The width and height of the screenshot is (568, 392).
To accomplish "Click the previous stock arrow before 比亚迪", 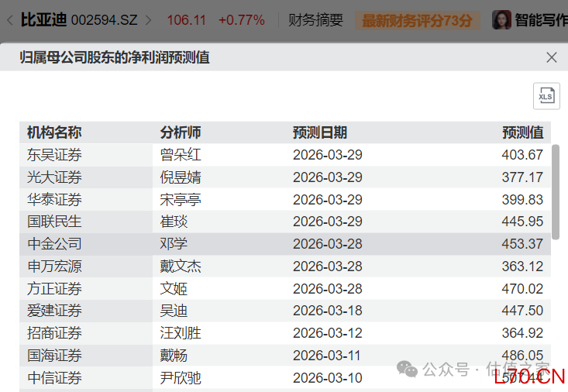I will coord(9,20).
